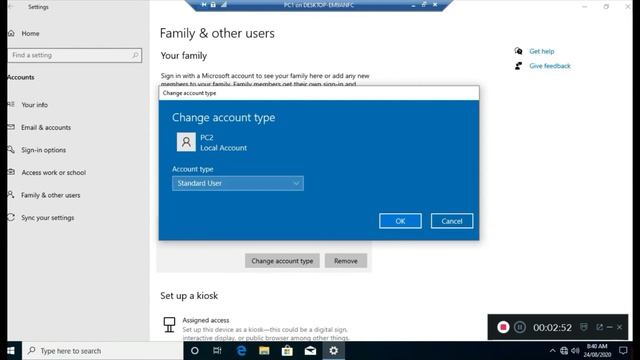
Task: Focus the Find a setting search box
Action: [x=74, y=55]
